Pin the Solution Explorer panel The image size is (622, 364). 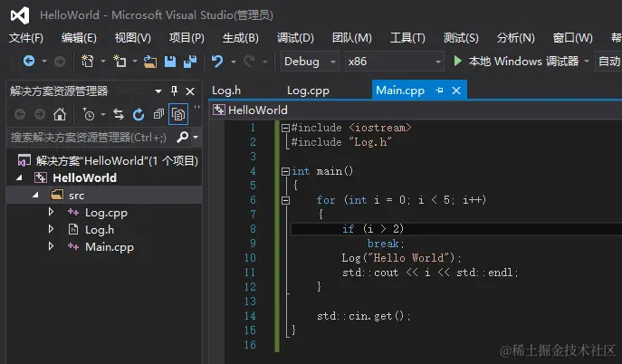[174, 91]
